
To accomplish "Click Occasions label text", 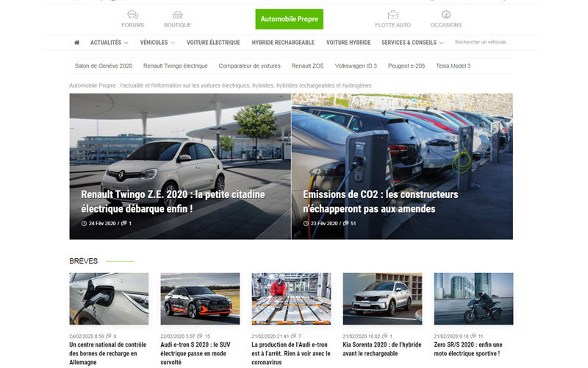I will 446,25.
